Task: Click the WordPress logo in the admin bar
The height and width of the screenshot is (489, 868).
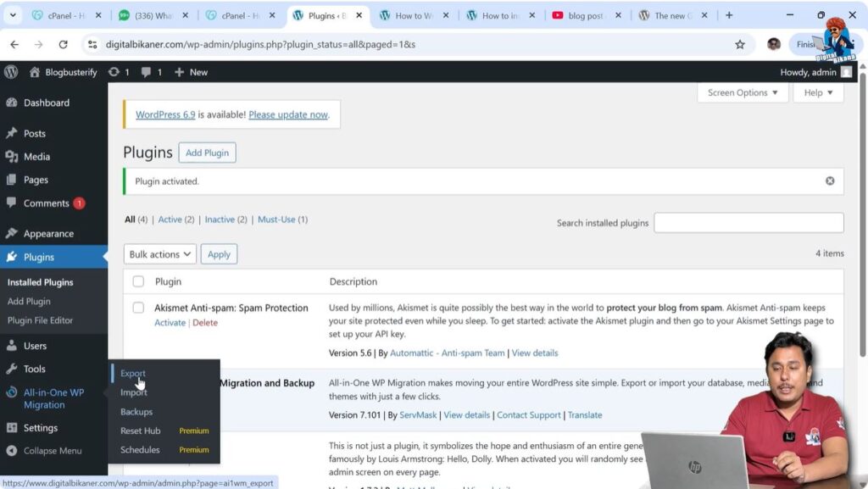Action: coord(11,72)
